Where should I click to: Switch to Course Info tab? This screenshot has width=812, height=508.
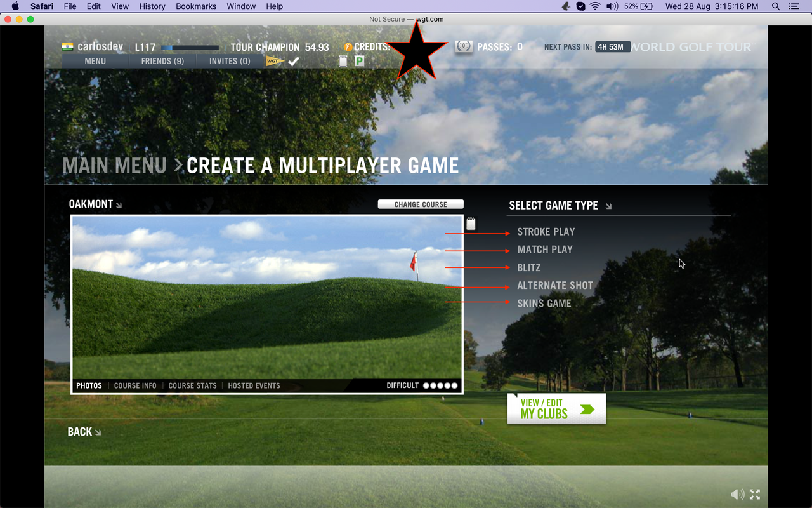135,385
